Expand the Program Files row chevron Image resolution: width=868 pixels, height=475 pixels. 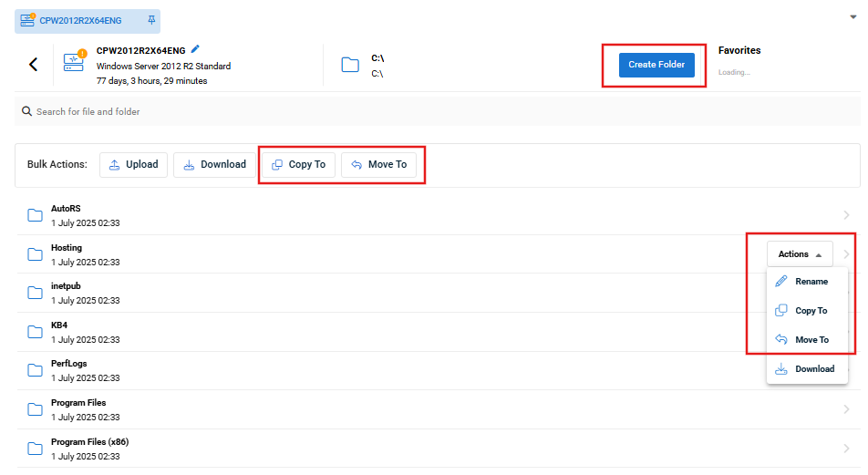846,409
